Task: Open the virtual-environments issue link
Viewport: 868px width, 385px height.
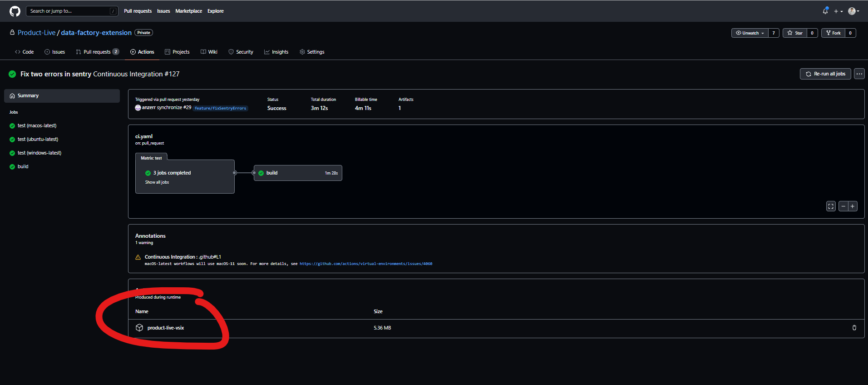Action: pos(365,264)
